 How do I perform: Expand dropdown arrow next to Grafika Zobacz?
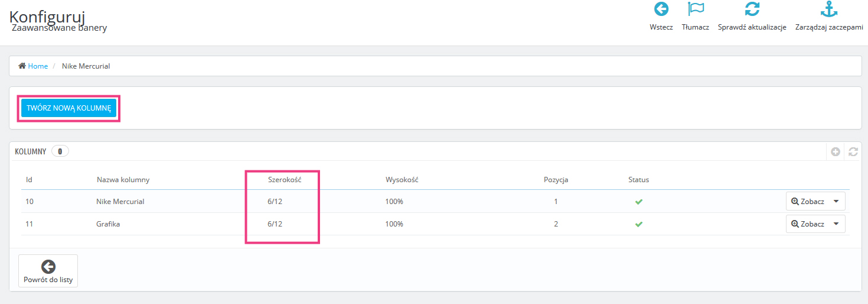[836, 224]
